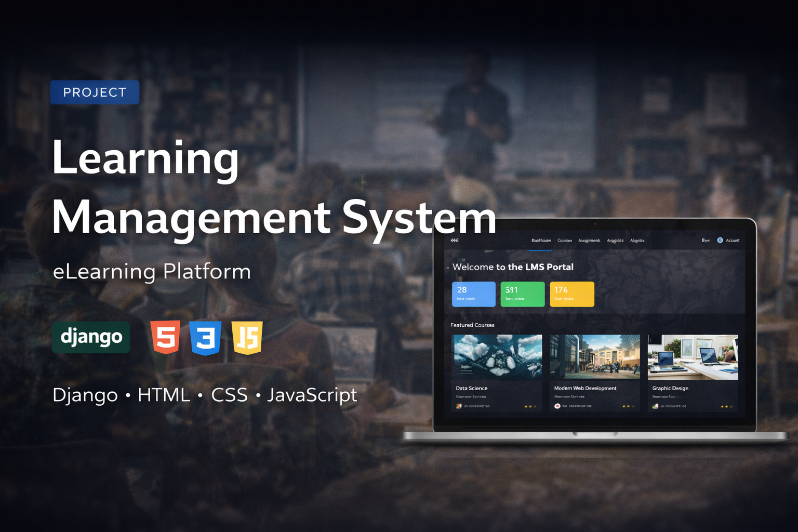Select the JavaScript icon

coord(248,338)
